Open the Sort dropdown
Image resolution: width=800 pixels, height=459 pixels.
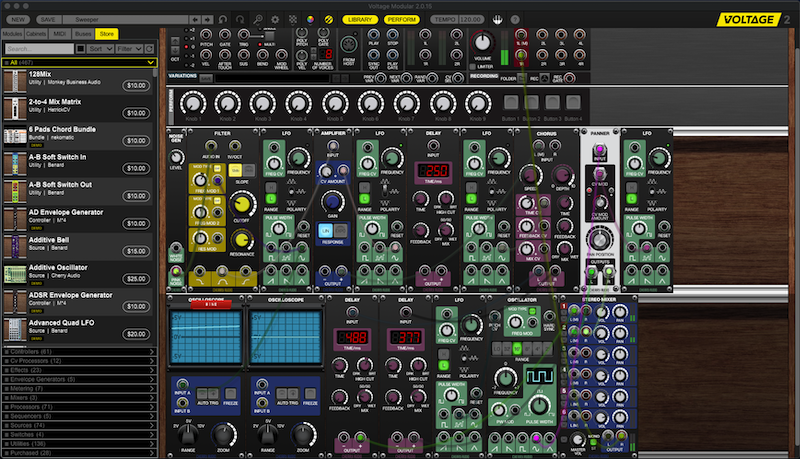pos(100,48)
